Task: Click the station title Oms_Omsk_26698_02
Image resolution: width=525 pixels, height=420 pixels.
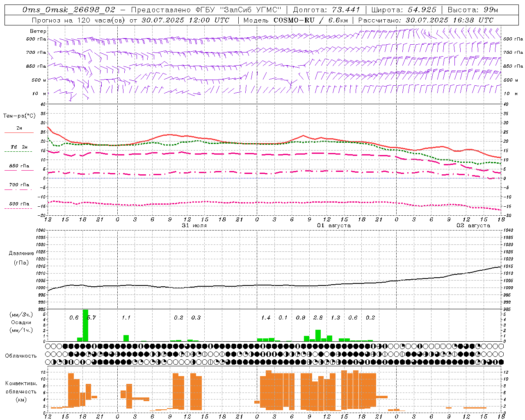Action: 69,10
